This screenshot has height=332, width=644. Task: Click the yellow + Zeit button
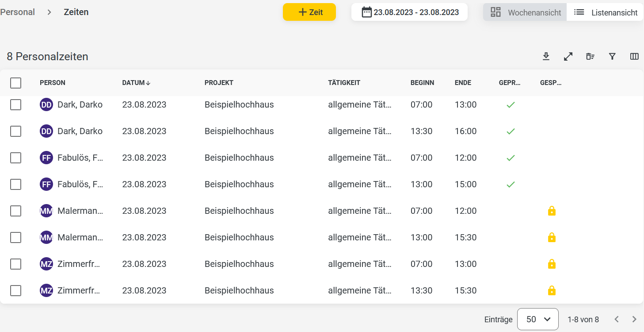click(309, 12)
